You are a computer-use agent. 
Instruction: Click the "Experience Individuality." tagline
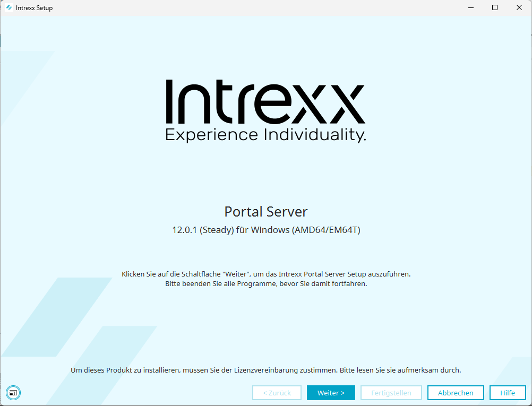pos(265,134)
